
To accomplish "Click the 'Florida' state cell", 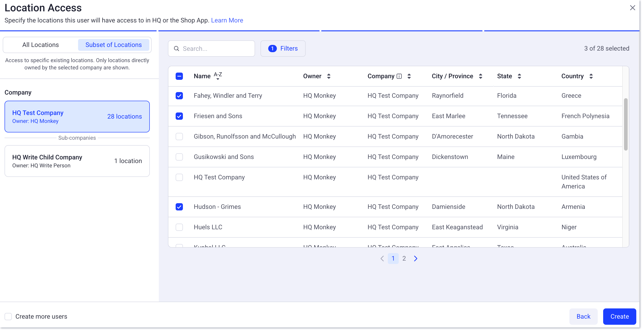I will pos(506,96).
